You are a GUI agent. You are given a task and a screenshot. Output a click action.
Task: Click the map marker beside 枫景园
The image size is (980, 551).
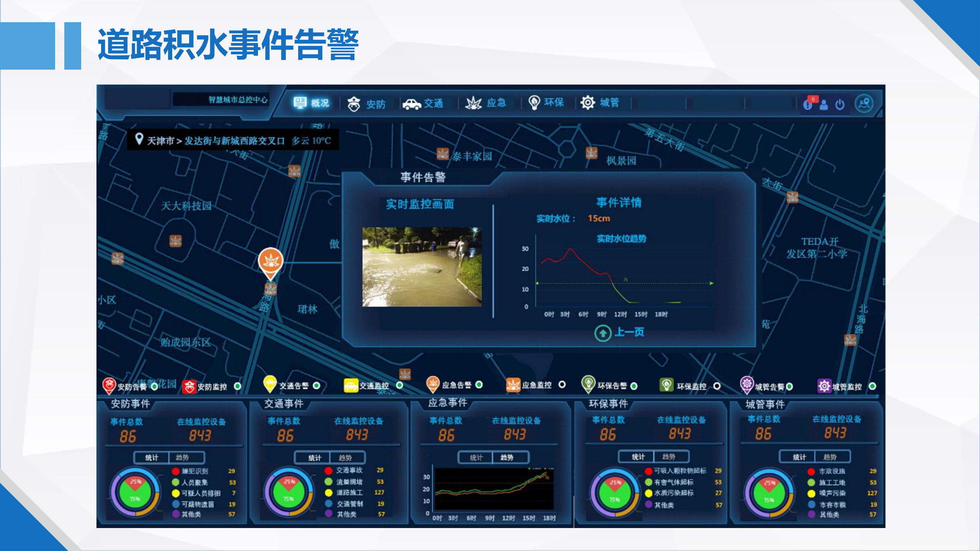[591, 153]
